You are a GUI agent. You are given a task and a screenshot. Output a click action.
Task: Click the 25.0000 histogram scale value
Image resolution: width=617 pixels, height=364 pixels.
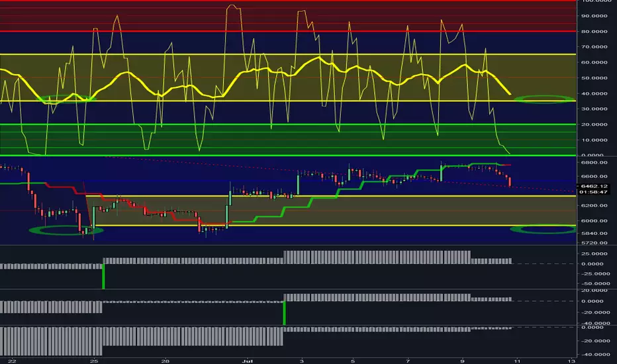click(x=595, y=254)
